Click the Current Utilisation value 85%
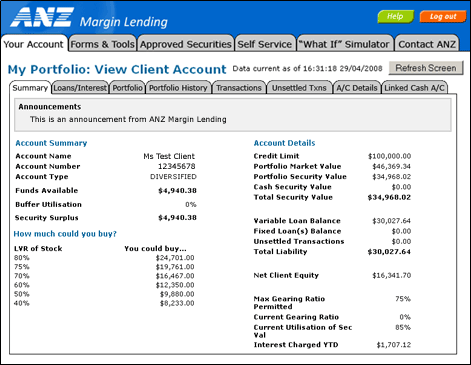471x365 pixels. tap(403, 327)
